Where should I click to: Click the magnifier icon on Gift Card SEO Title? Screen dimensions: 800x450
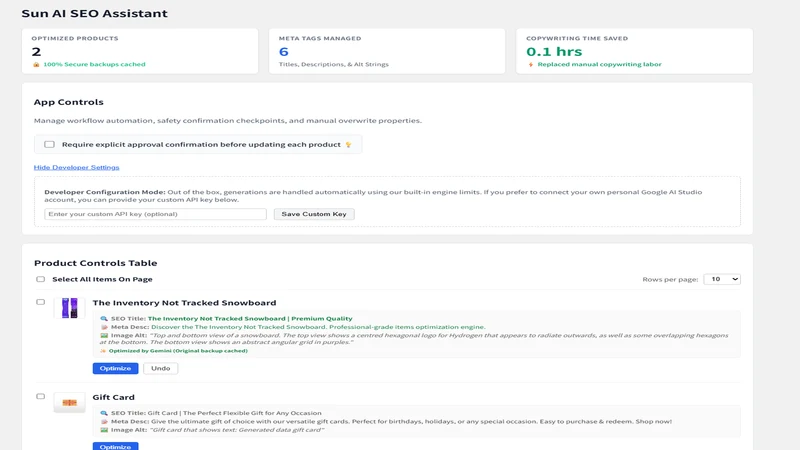[104, 413]
